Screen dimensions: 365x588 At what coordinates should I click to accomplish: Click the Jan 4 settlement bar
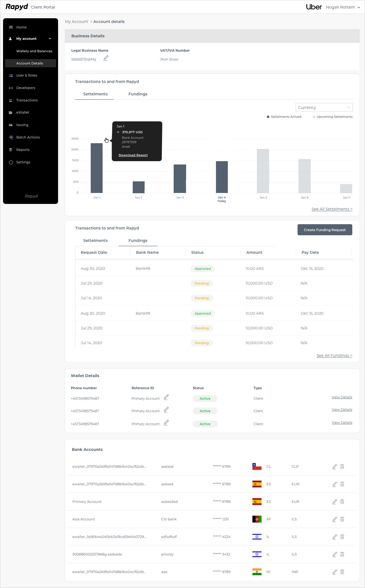click(222, 177)
